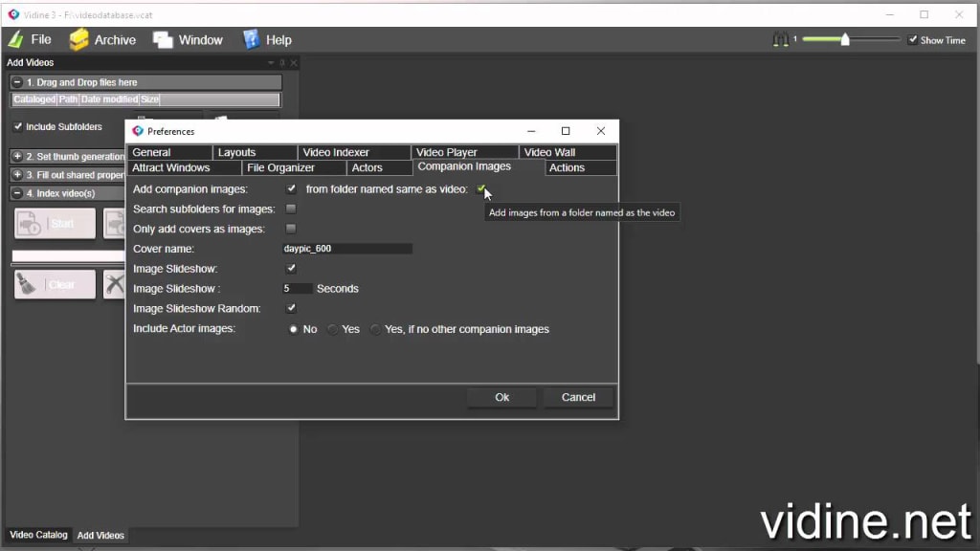Click the Date modified column header
The height and width of the screenshot is (551, 980).
tap(109, 99)
